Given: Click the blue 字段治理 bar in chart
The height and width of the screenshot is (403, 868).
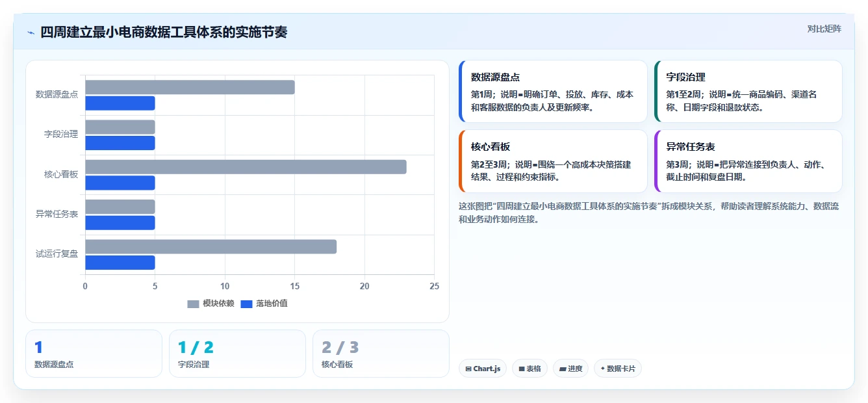Looking at the screenshot, I should [x=120, y=143].
